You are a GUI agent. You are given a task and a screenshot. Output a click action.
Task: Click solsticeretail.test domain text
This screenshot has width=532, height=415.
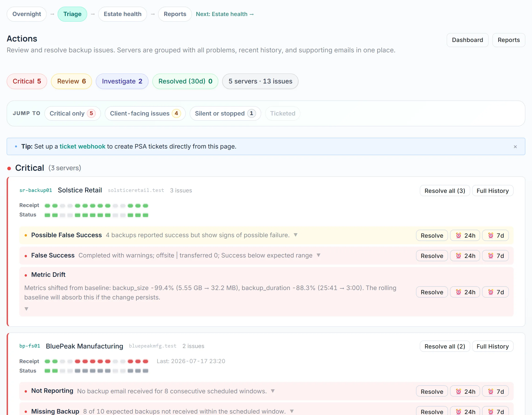click(x=136, y=190)
